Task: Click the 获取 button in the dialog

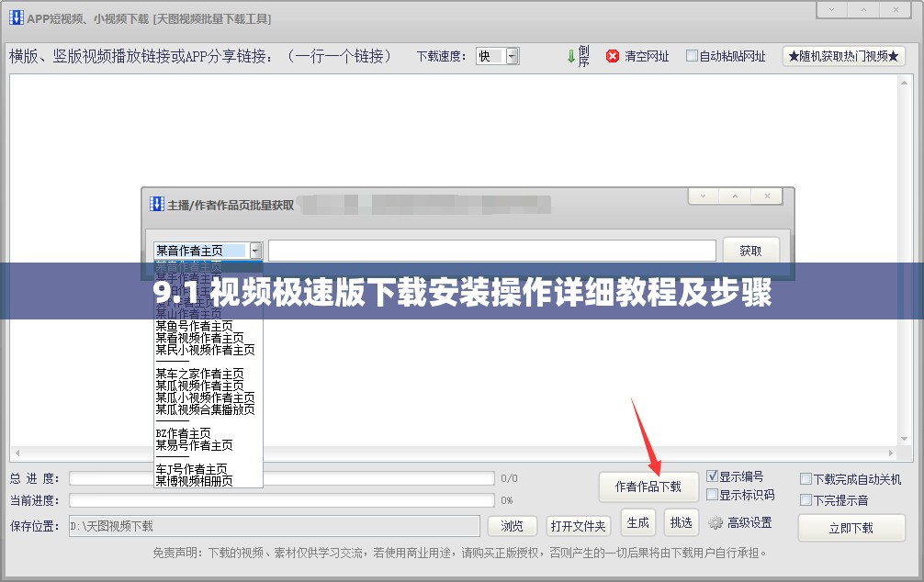Action: 750,251
